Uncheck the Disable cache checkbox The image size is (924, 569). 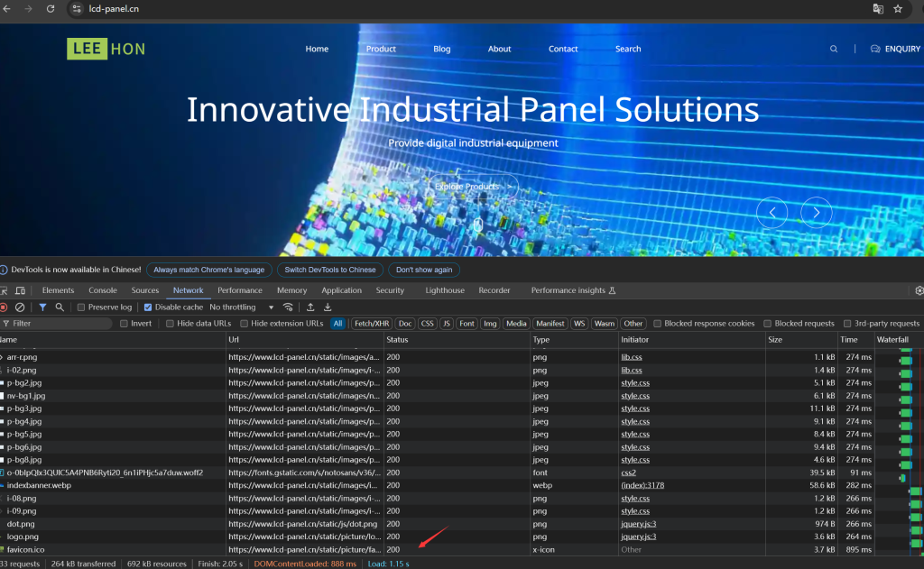point(150,307)
